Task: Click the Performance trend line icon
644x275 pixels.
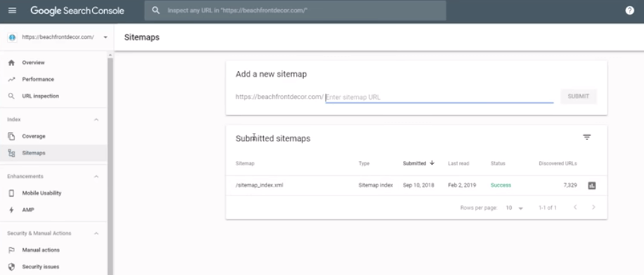Action: coord(11,79)
